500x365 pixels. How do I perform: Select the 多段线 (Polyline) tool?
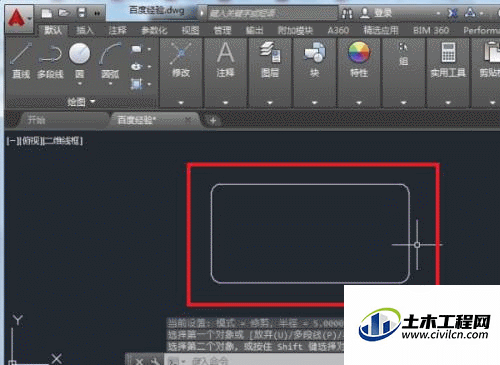[50, 61]
